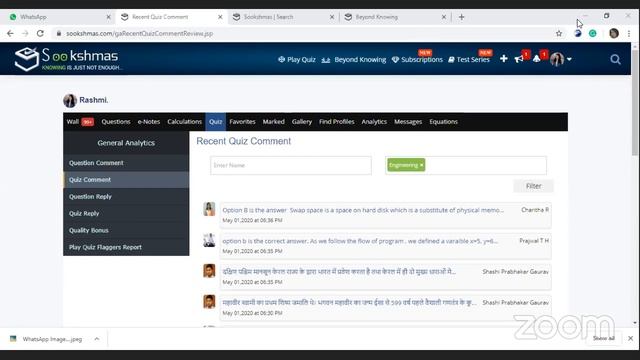Open the Analytics tab
The height and width of the screenshot is (360, 640).
coord(374,122)
